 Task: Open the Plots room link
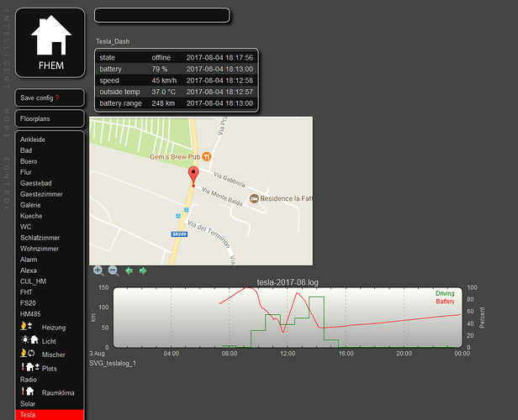[50, 369]
